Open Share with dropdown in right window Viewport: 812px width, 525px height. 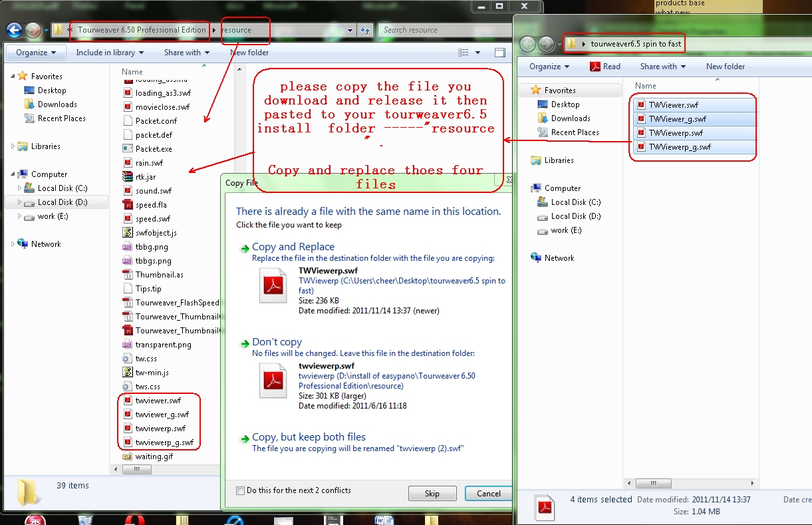coord(663,67)
